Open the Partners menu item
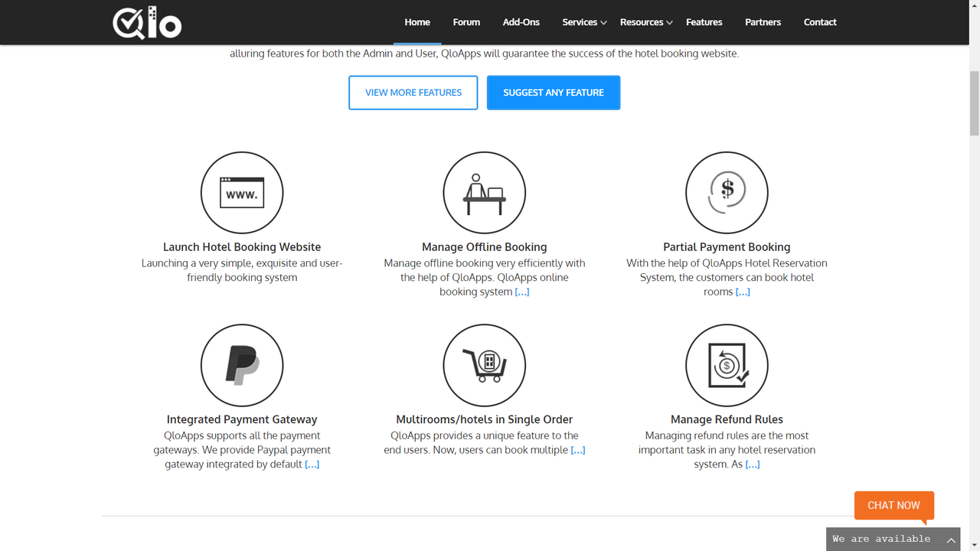Screen dimensions: 980x551 [763, 22]
